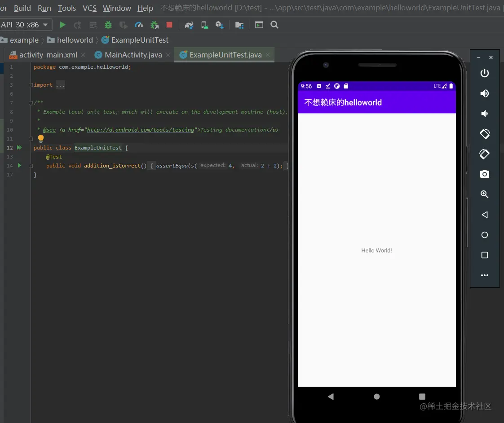Open Project Structure icon
The image size is (504, 423).
pos(239,25)
